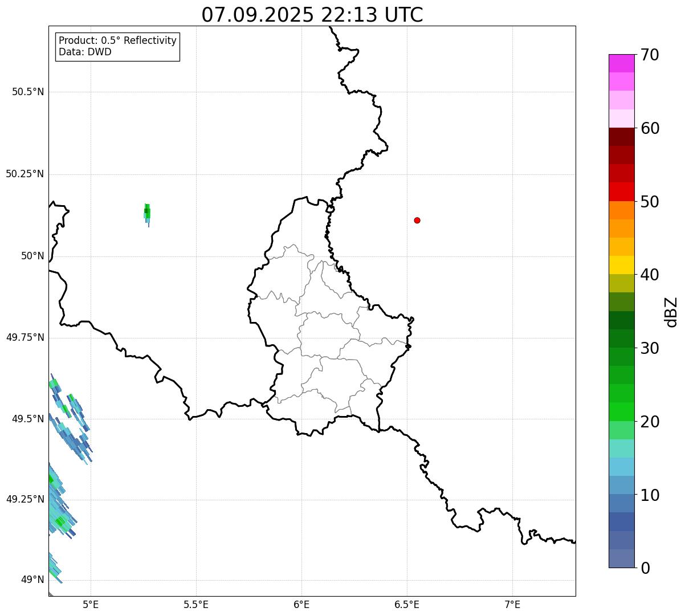Viewport: 685px width, 616px height.
Task: Click the title 07.09.2025 22:13 UTC
Action: (x=312, y=15)
